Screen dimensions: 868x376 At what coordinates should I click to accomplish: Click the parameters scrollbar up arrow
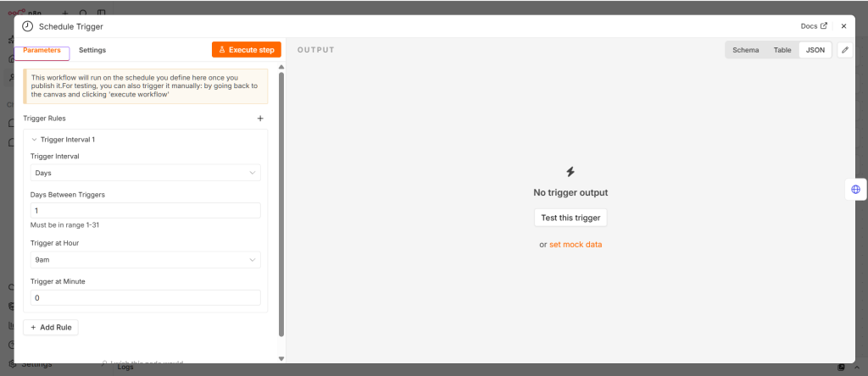(x=281, y=67)
